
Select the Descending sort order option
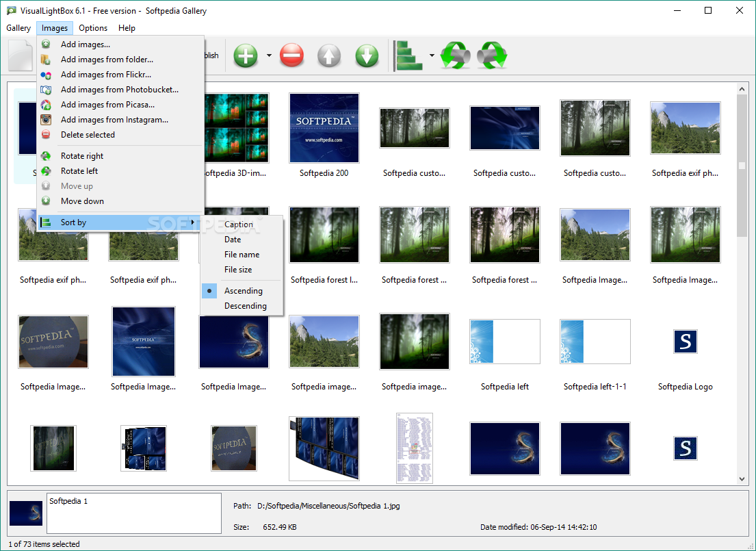(242, 306)
